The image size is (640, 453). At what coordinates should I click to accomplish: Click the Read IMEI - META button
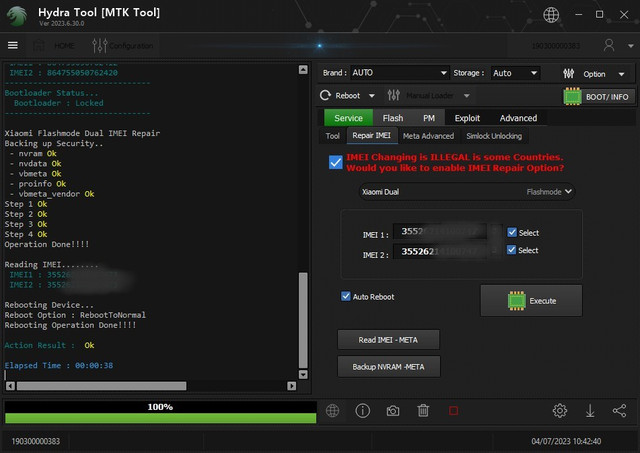pyautogui.click(x=388, y=340)
